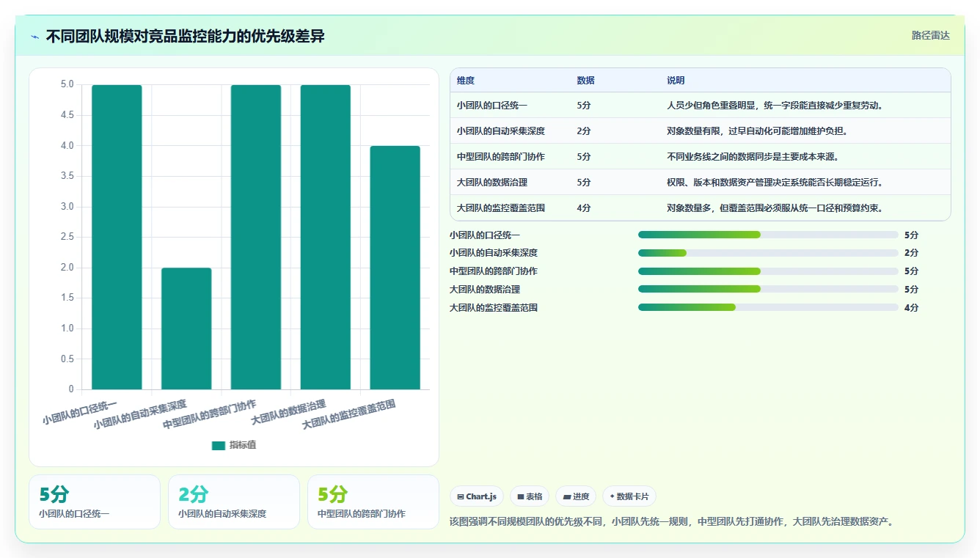Click the Chart.js tag chip

477,496
